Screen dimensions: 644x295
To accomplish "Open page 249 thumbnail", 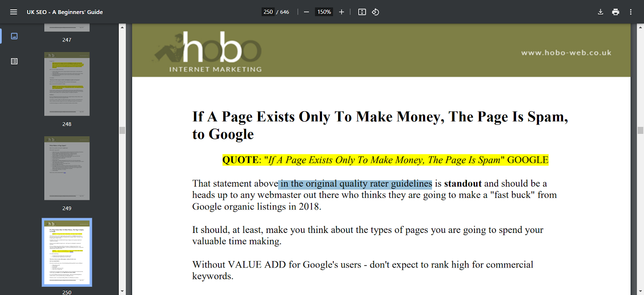I will click(67, 168).
